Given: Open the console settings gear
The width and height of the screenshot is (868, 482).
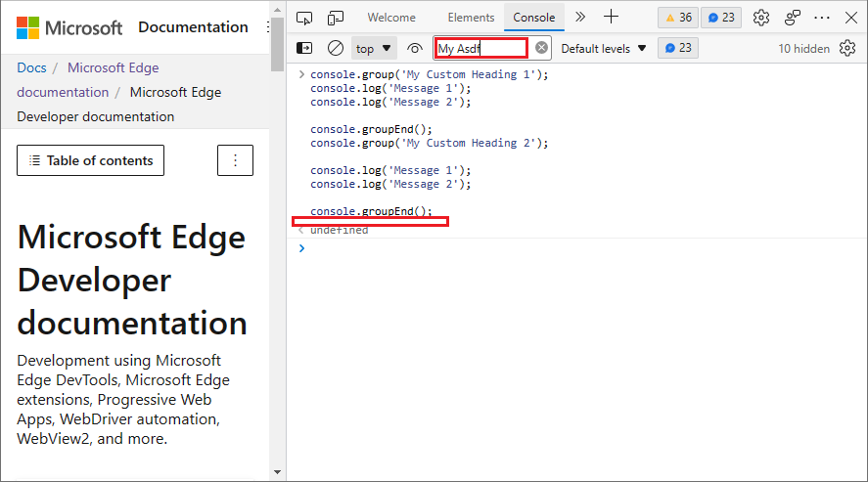Looking at the screenshot, I should (x=847, y=48).
